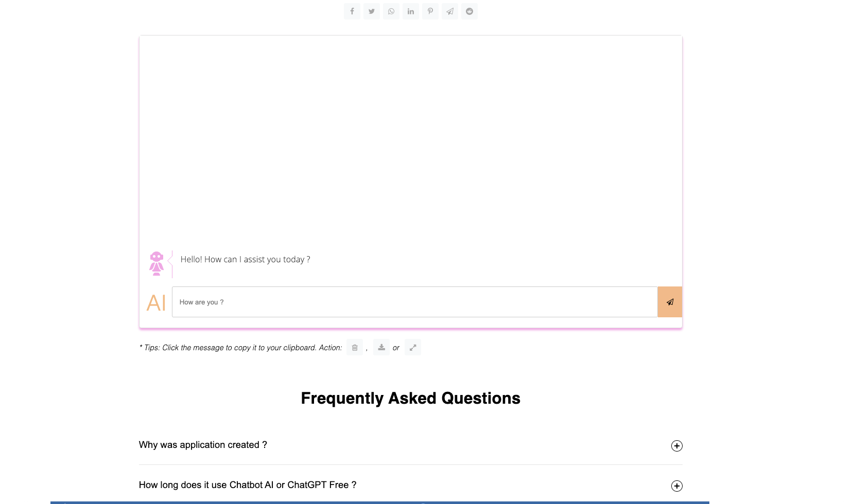Share page on Pinterest
Viewport: 853px width, 504px height.
(x=430, y=11)
